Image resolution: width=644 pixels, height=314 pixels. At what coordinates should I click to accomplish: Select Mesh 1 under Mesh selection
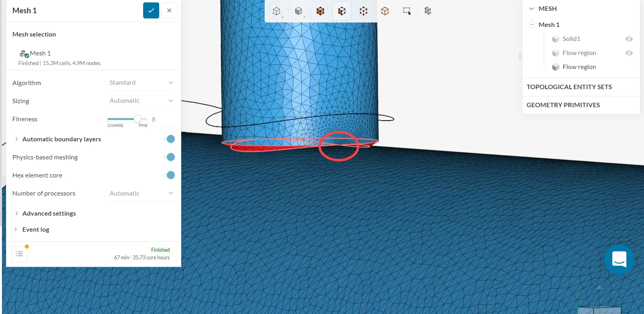(40, 53)
